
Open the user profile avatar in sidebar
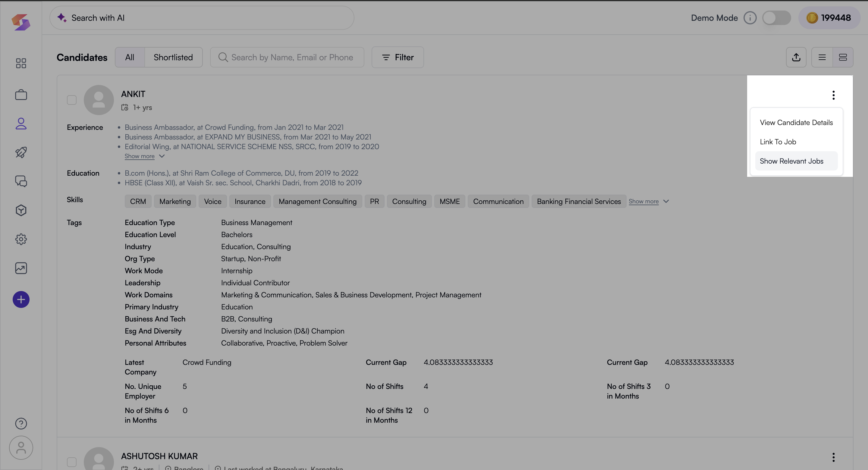pyautogui.click(x=21, y=448)
